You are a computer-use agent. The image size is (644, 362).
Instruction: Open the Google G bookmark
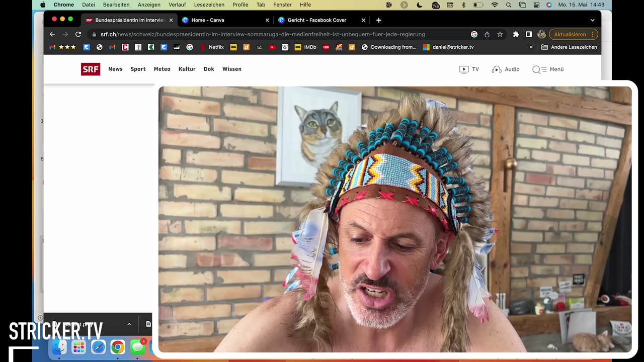coord(190,47)
